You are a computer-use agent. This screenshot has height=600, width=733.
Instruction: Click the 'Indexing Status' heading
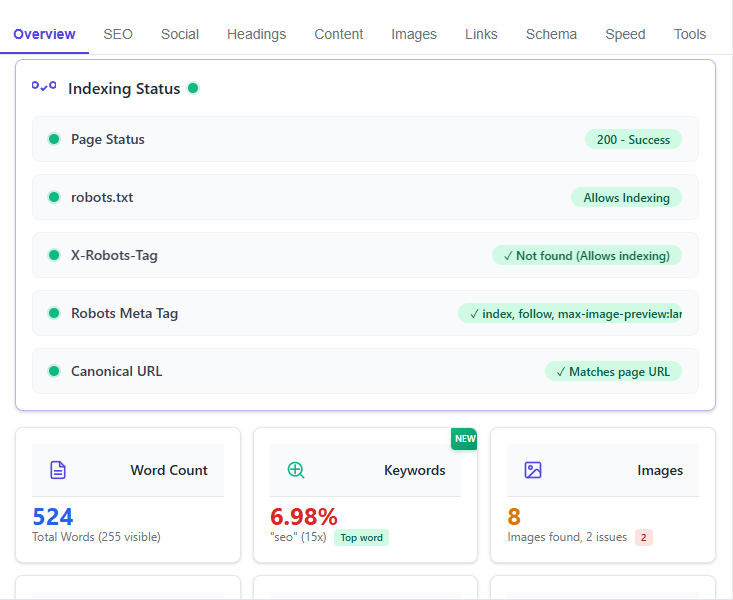(124, 88)
